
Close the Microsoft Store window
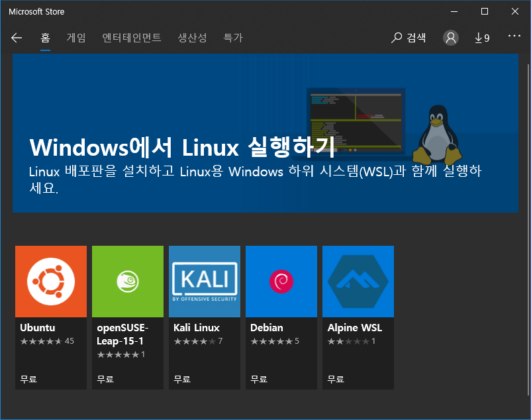click(x=515, y=11)
